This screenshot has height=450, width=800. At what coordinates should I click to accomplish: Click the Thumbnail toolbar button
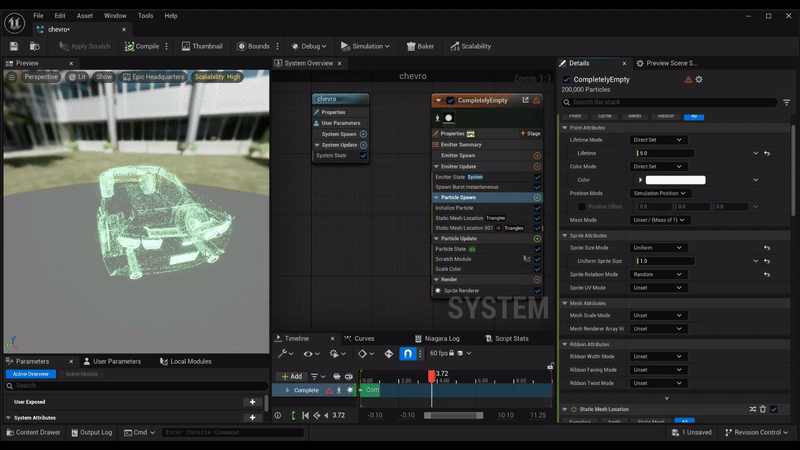coord(202,46)
